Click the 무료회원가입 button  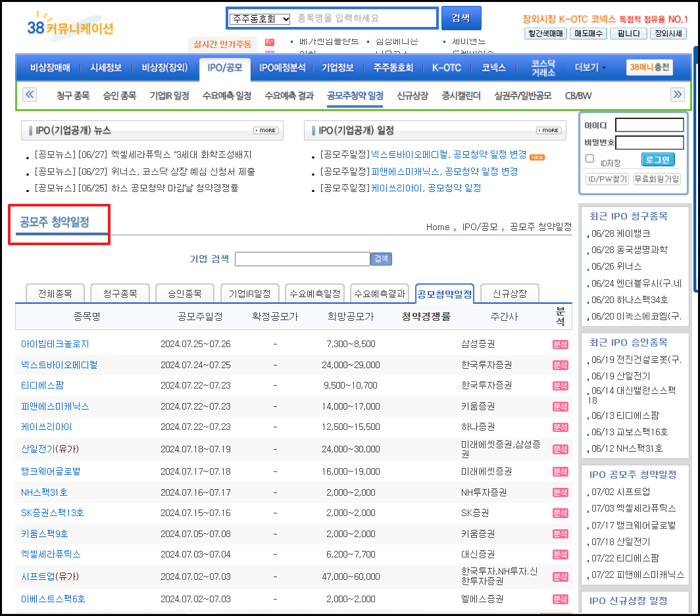tap(657, 179)
